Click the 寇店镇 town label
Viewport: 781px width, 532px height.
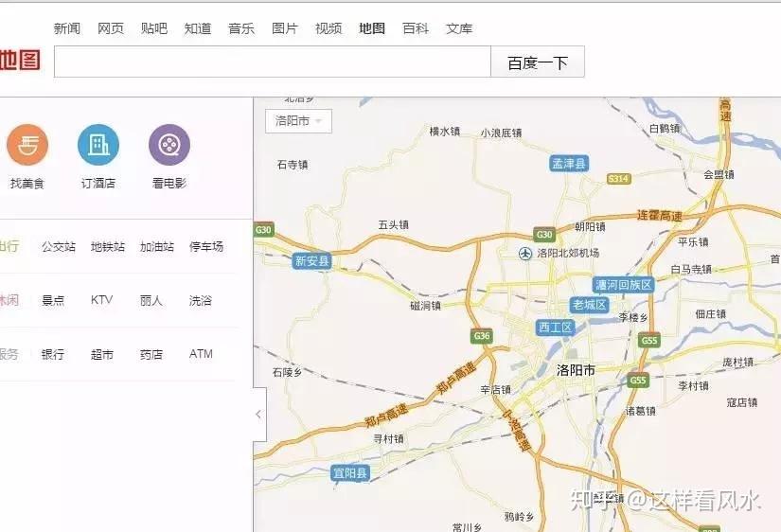tap(741, 402)
